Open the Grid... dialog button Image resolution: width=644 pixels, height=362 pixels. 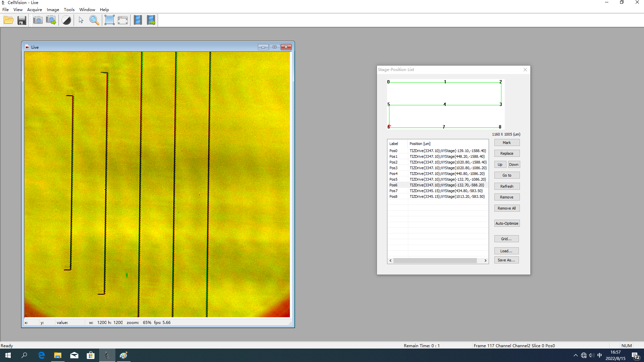[x=506, y=239]
